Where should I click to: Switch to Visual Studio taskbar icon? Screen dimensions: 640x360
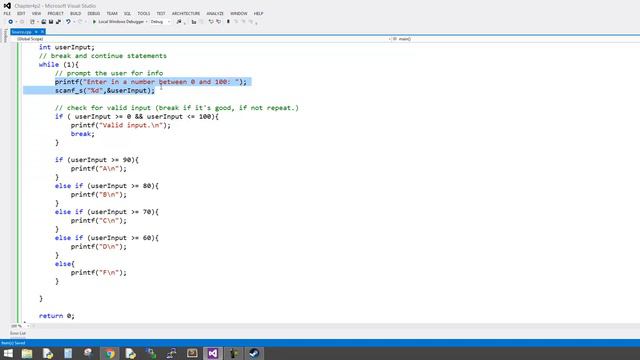coord(213,353)
